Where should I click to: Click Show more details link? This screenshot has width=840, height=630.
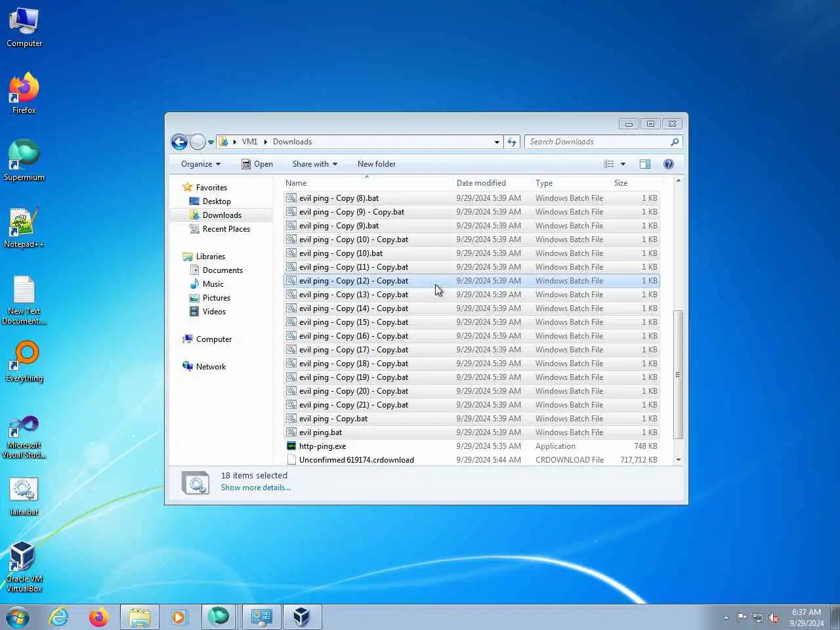pos(255,488)
